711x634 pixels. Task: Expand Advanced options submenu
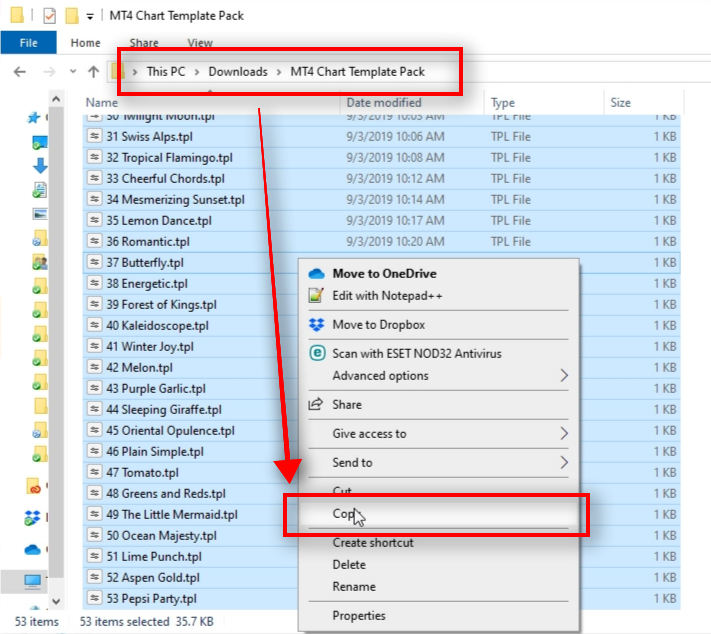pos(438,376)
